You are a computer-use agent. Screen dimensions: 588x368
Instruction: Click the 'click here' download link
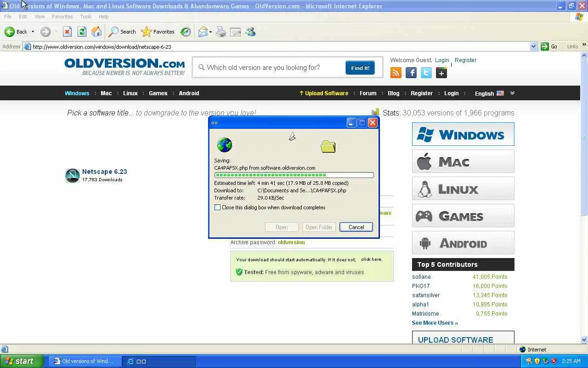(x=371, y=259)
